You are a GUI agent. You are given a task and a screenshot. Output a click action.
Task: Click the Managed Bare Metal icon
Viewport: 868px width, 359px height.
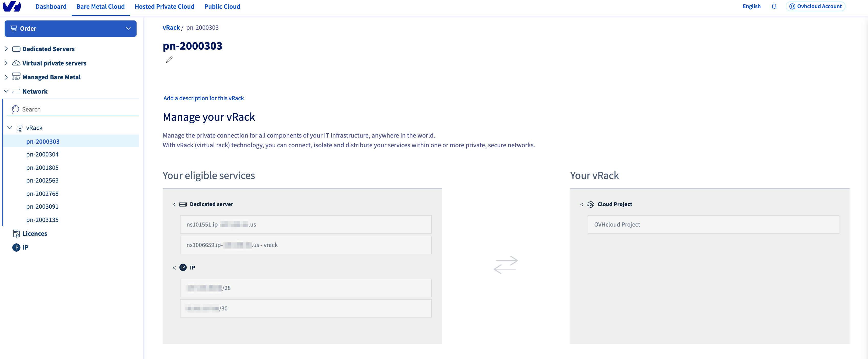pyautogui.click(x=16, y=77)
